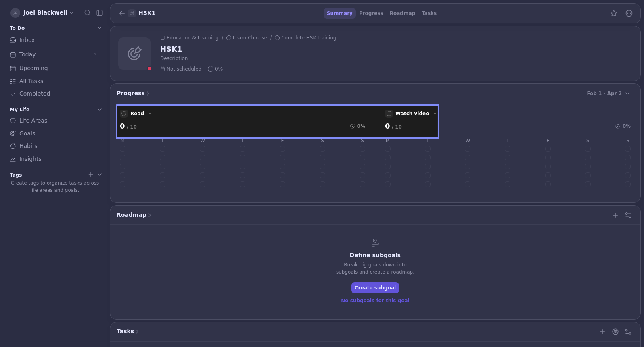The image size is (644, 347).
Task: Click the back arrow icon
Action: (122, 13)
